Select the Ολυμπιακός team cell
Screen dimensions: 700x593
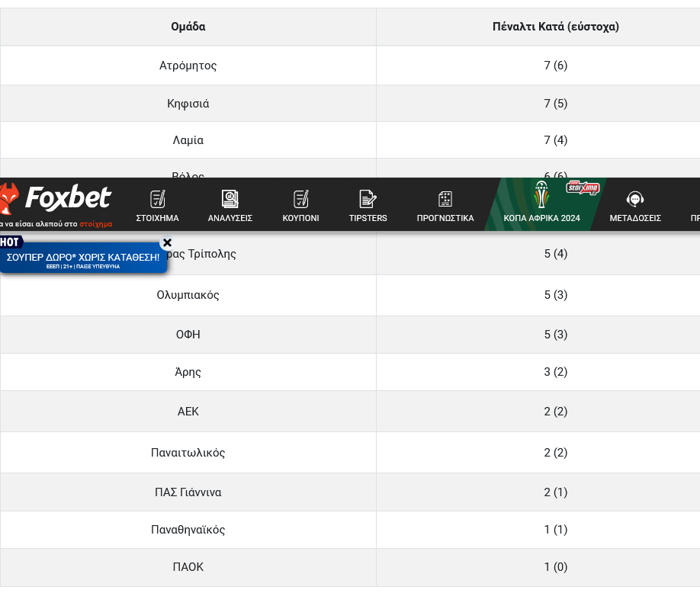[x=188, y=295]
